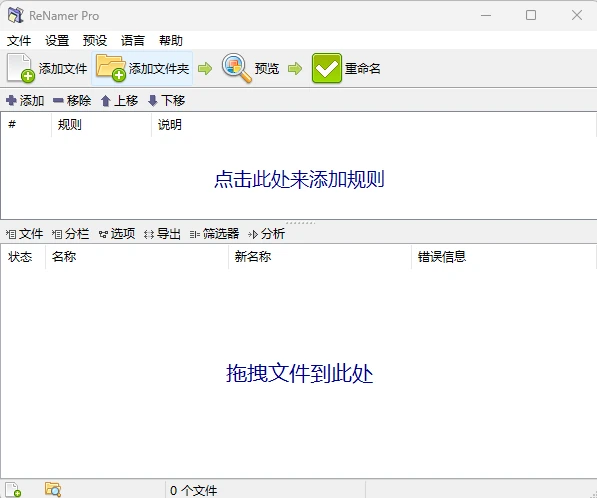Image resolution: width=597 pixels, height=498 pixels.
Task: Click the 点击此处来添加规则 link text
Action: pos(299,179)
